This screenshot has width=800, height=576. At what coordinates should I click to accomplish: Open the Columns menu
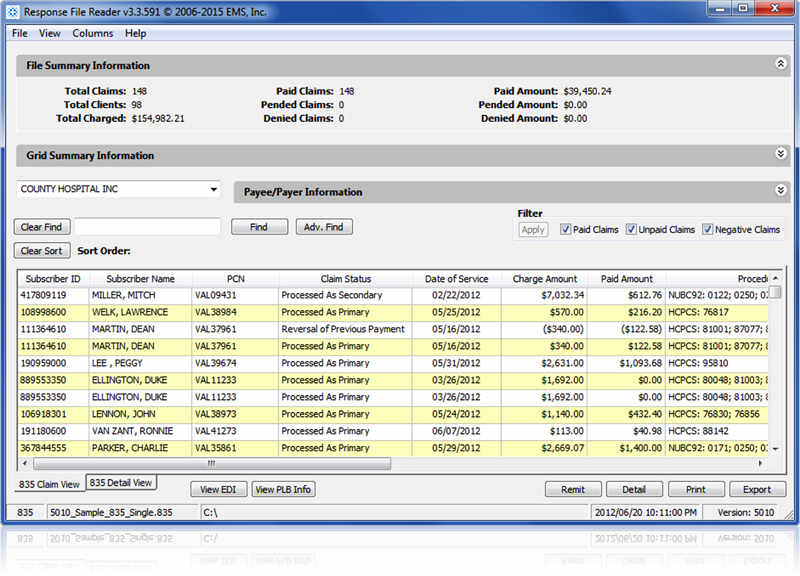pyautogui.click(x=92, y=33)
